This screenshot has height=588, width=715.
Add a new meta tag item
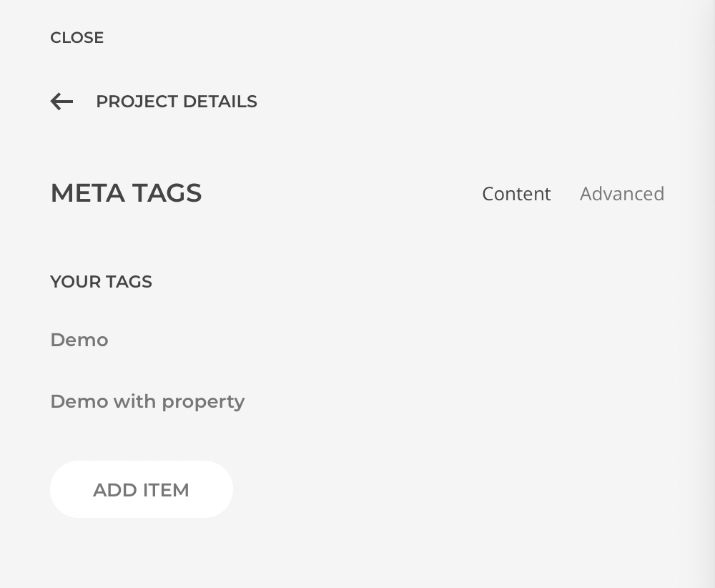pos(142,489)
